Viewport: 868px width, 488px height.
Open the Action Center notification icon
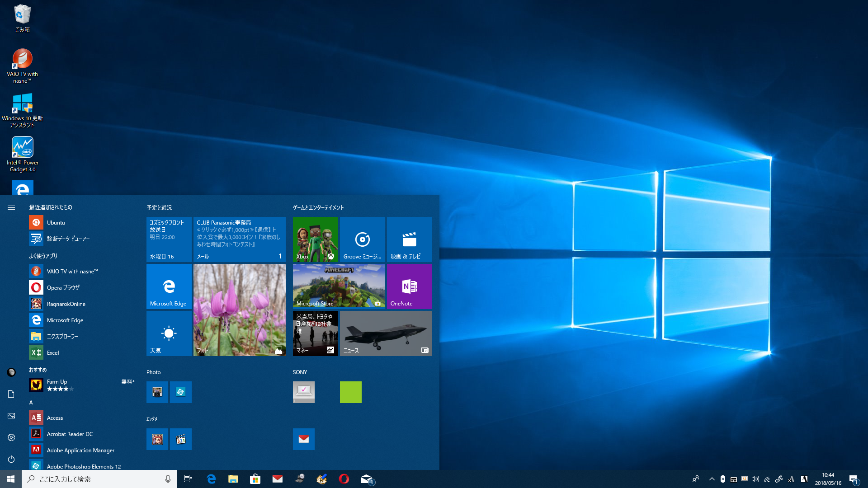coord(854,479)
